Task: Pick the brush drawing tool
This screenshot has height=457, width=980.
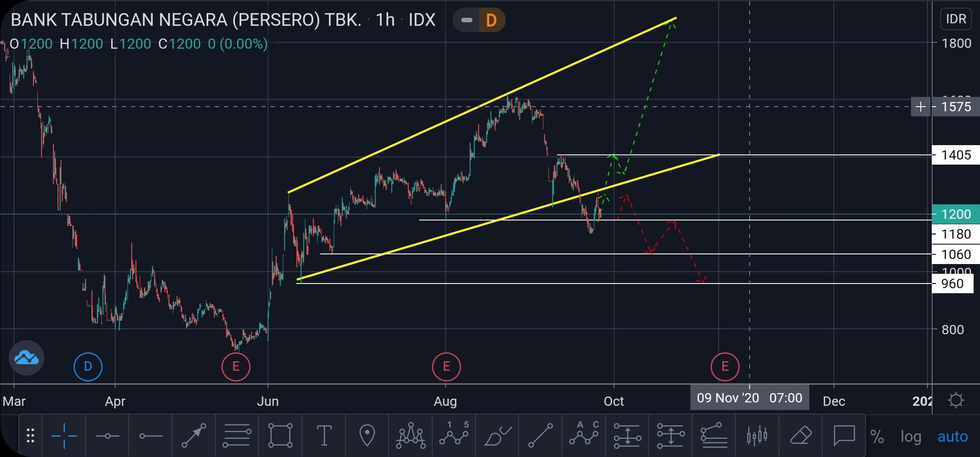Action: tap(497, 436)
